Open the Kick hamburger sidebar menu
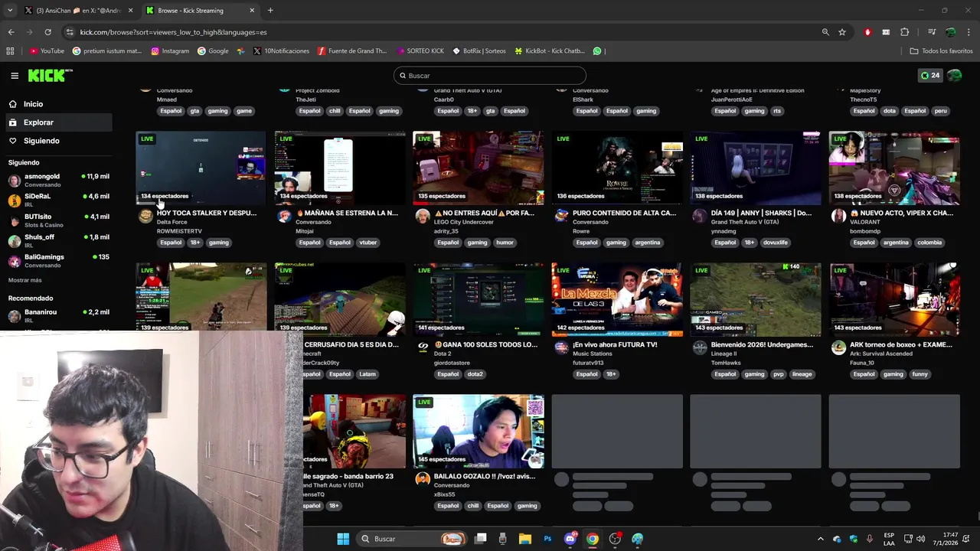 tap(15, 76)
